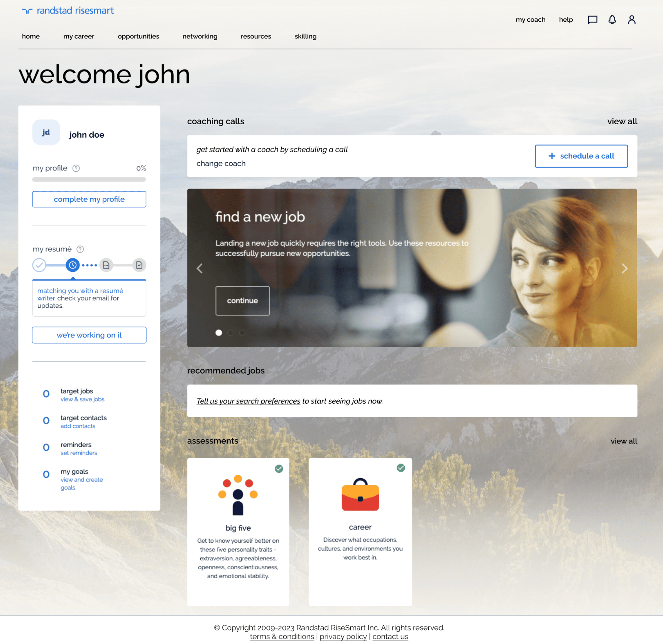Image resolution: width=663 pixels, height=644 pixels.
Task: Click the schedule a call button
Action: pos(581,156)
